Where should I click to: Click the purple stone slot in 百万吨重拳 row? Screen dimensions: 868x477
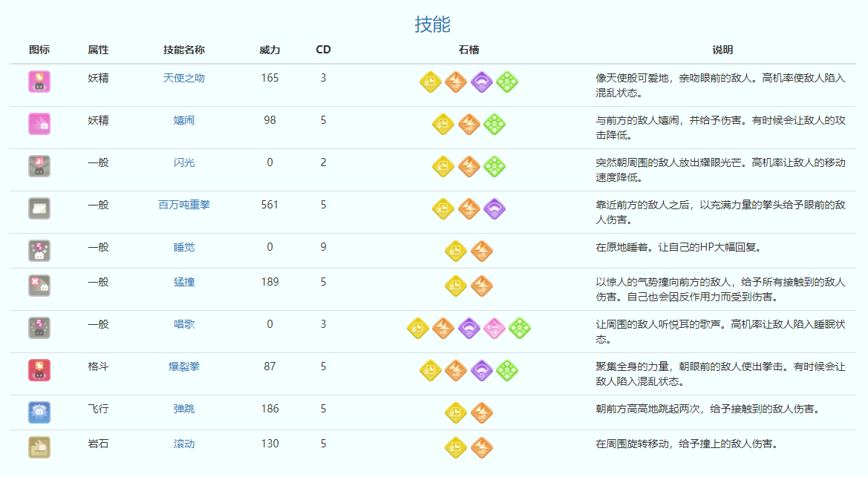click(495, 208)
